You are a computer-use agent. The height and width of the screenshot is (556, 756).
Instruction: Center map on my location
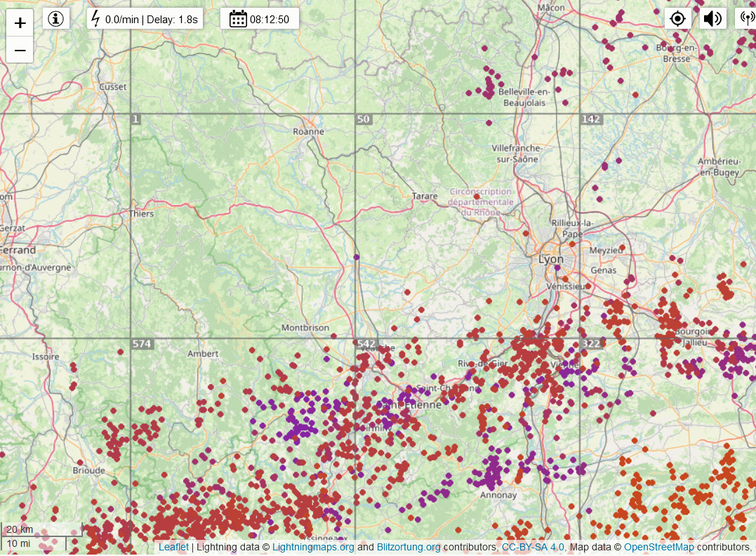coord(677,19)
